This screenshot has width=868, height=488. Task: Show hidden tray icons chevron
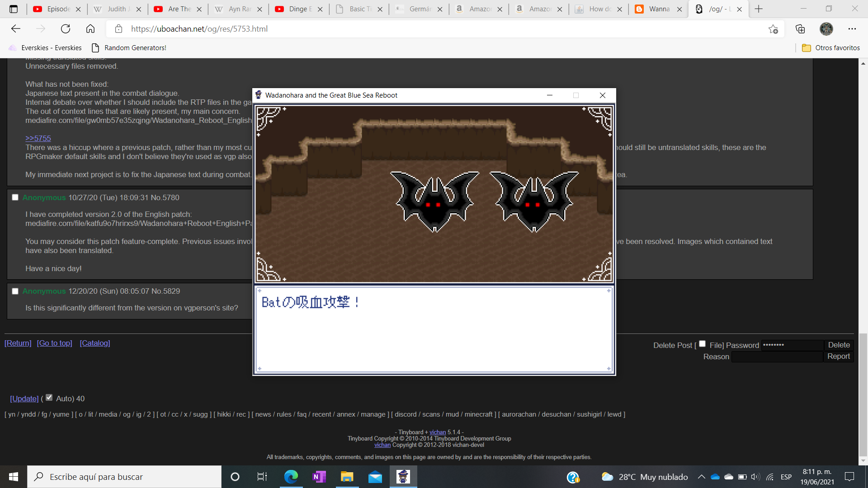(701, 477)
